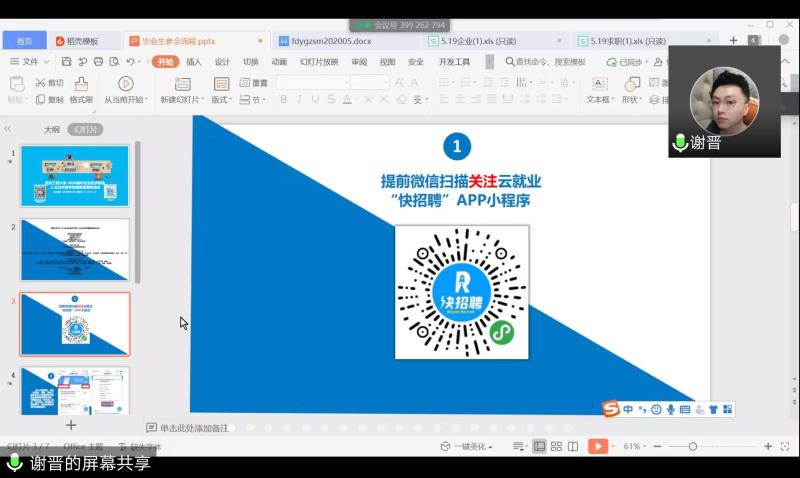The width and height of the screenshot is (800, 478).
Task: Undo the last action
Action: point(131,62)
